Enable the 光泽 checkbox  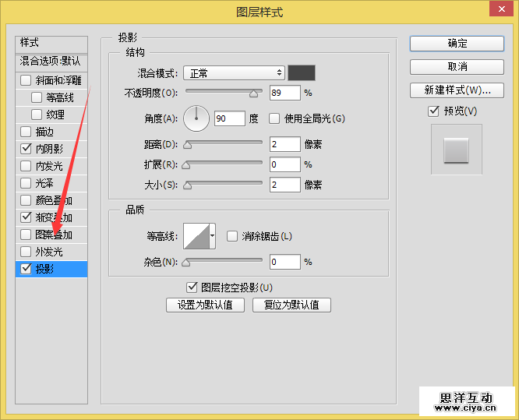pyautogui.click(x=26, y=183)
